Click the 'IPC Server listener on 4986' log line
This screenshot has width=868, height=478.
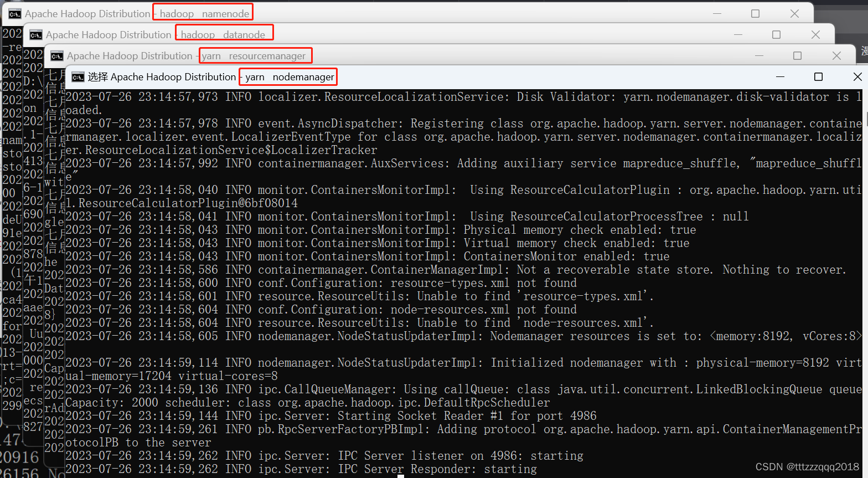(x=324, y=456)
